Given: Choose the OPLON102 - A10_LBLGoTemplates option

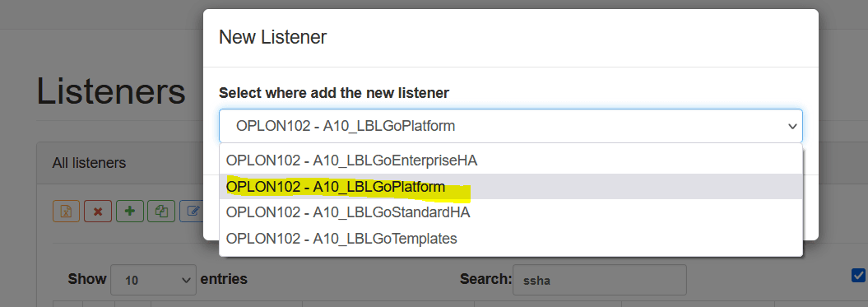Looking at the screenshot, I should click(510, 239).
